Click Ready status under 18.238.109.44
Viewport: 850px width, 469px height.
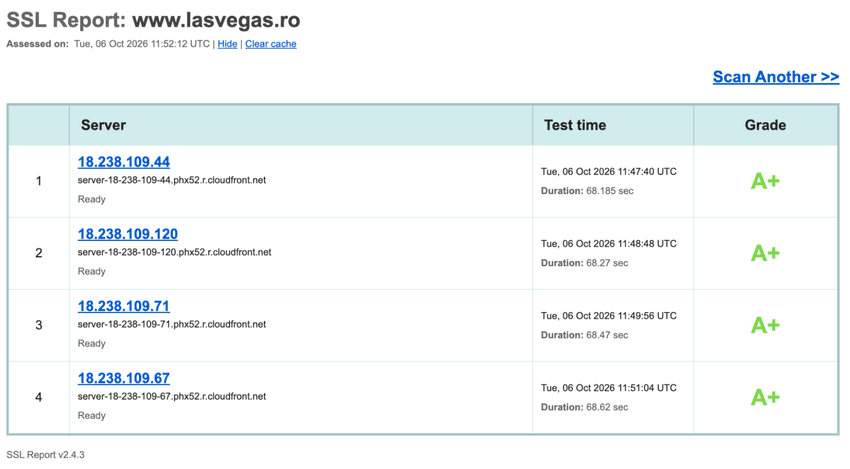(x=92, y=200)
